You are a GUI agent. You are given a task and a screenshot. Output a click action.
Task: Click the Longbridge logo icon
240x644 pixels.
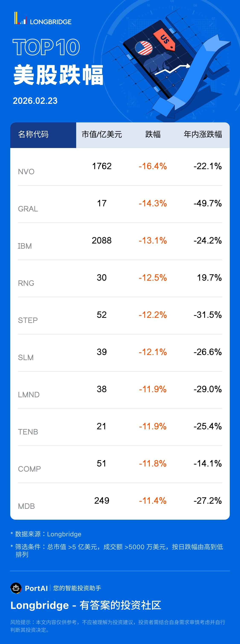pyautogui.click(x=20, y=19)
